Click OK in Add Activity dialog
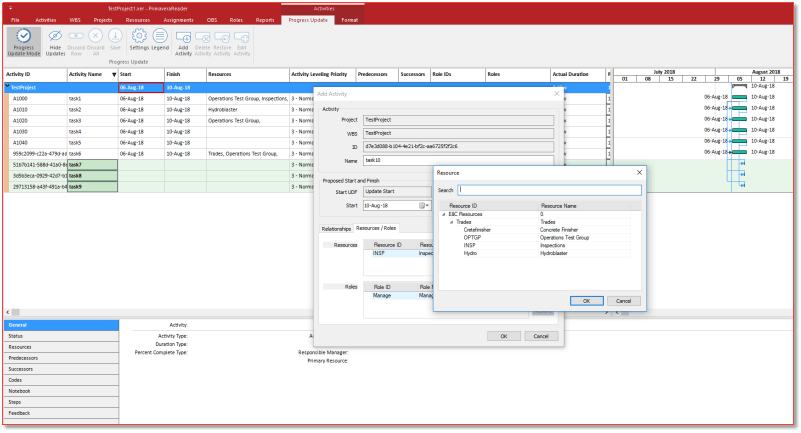This screenshot has height=433, width=801. [x=504, y=336]
